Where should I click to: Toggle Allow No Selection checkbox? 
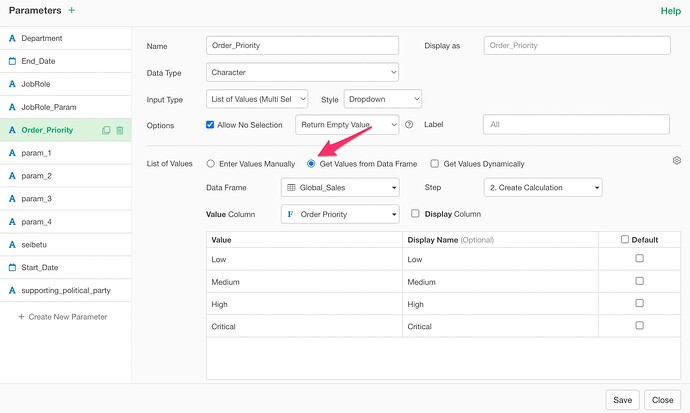[x=210, y=124]
